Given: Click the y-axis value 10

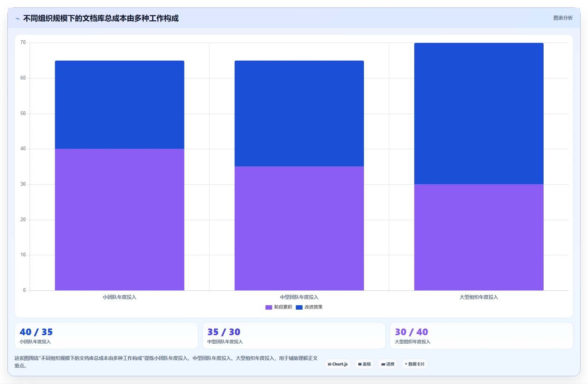Looking at the screenshot, I should pos(23,255).
